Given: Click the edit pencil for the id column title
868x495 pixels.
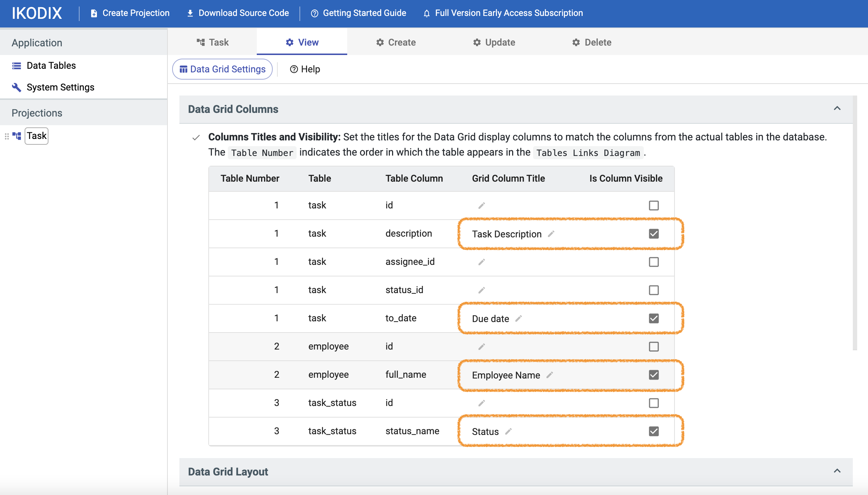Looking at the screenshot, I should coord(482,205).
